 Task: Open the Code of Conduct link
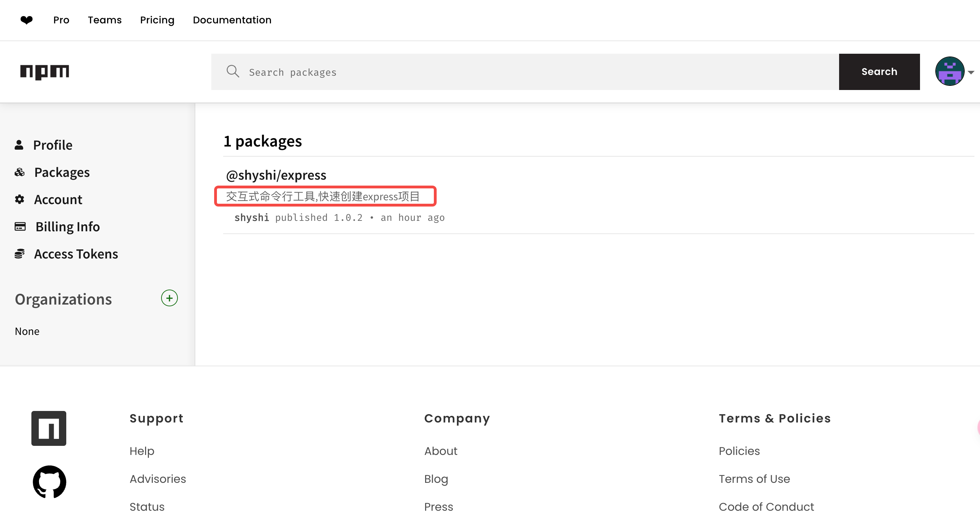(766, 507)
